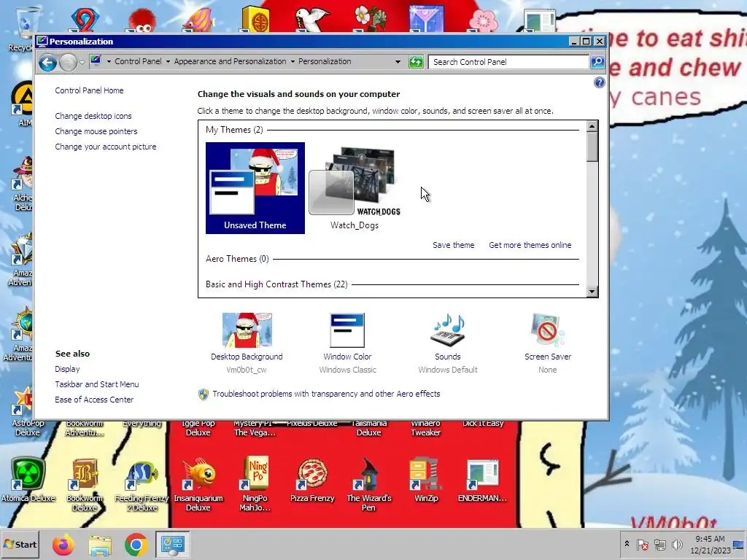Viewport: 747px width, 560px height.
Task: Click the theme list scroll-up arrow
Action: (592, 126)
